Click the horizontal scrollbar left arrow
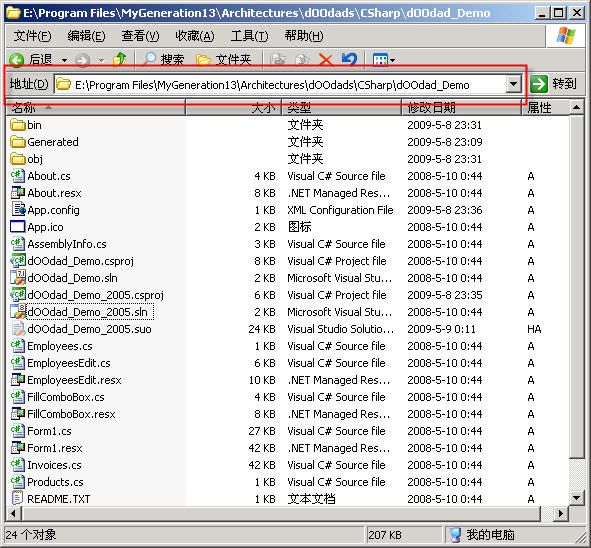This screenshot has height=548, width=591. [x=14, y=513]
